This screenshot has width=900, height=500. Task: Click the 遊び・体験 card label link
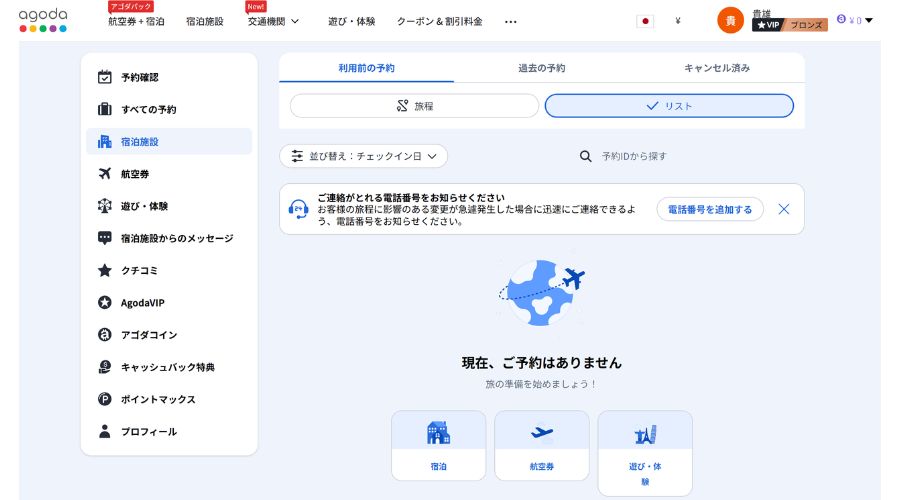click(x=645, y=474)
